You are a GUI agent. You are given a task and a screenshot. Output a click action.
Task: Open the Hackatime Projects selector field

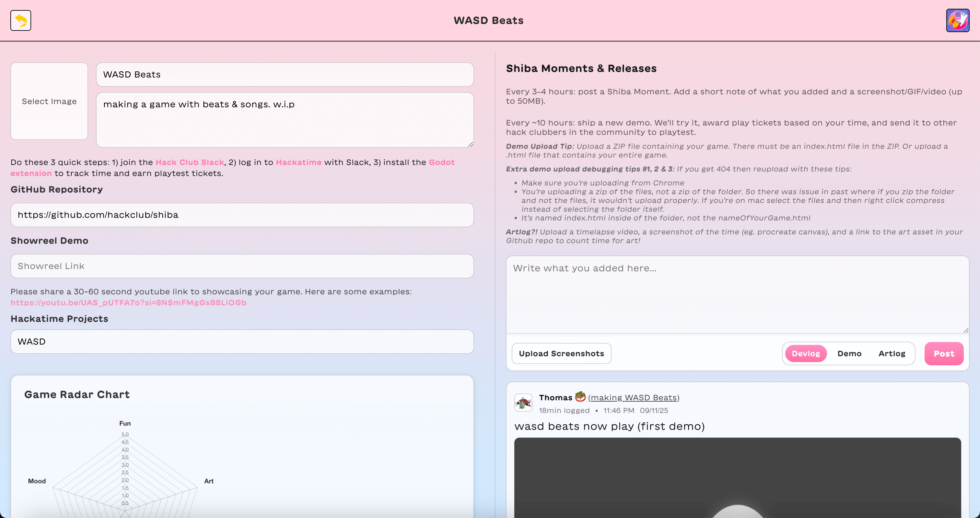242,342
